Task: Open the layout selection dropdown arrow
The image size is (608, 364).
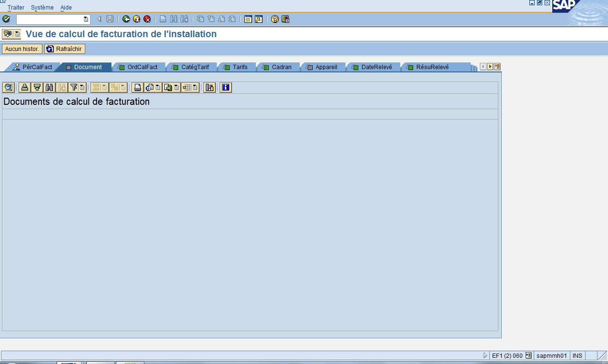Action: [x=195, y=87]
